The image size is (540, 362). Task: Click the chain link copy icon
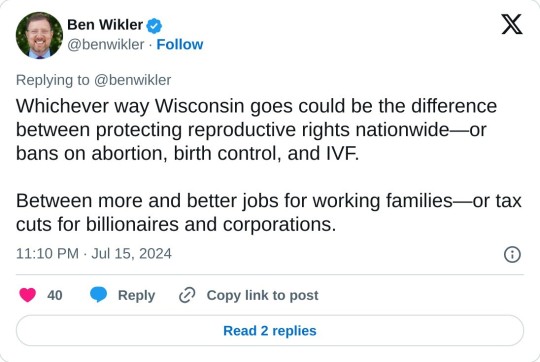[187, 295]
